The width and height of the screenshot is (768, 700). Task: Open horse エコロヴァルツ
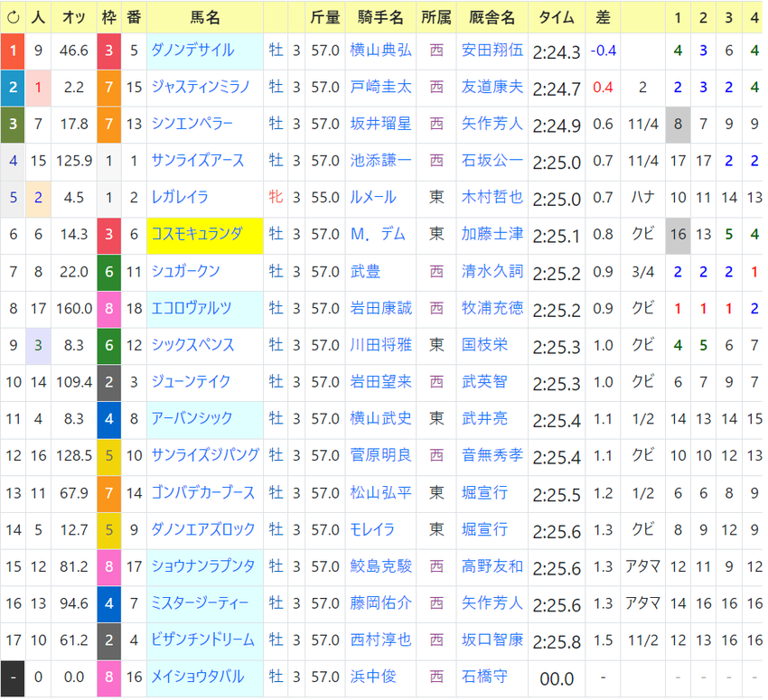191,308
